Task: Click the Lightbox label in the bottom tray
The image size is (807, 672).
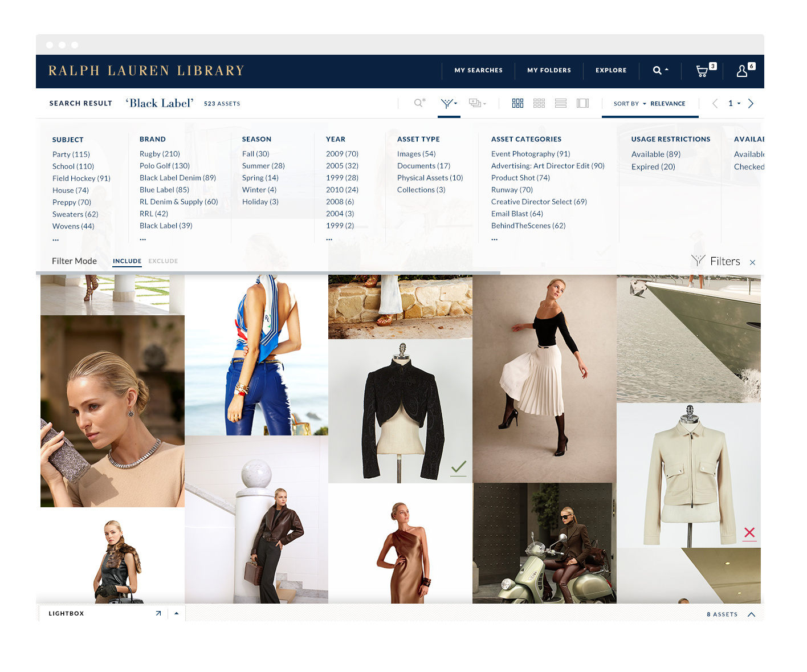Action: pos(66,614)
